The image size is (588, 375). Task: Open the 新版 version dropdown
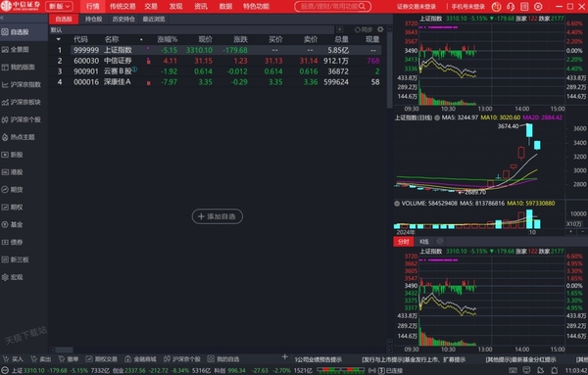click(60, 7)
